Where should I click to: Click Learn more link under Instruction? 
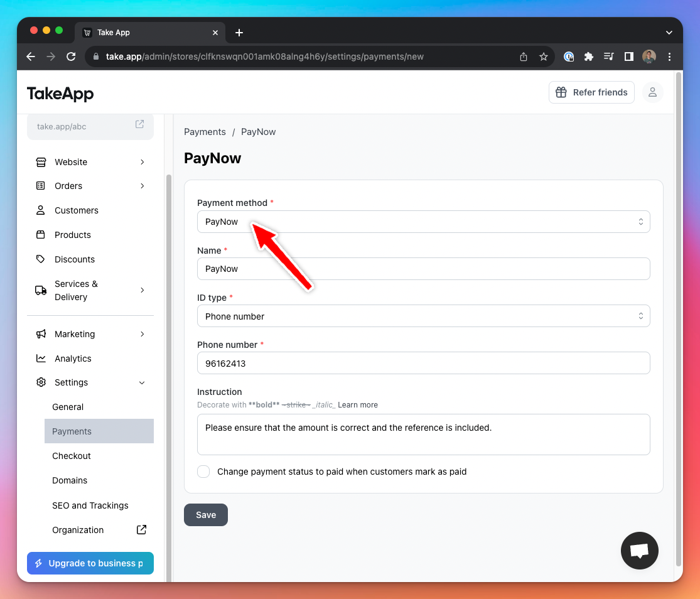click(x=358, y=405)
